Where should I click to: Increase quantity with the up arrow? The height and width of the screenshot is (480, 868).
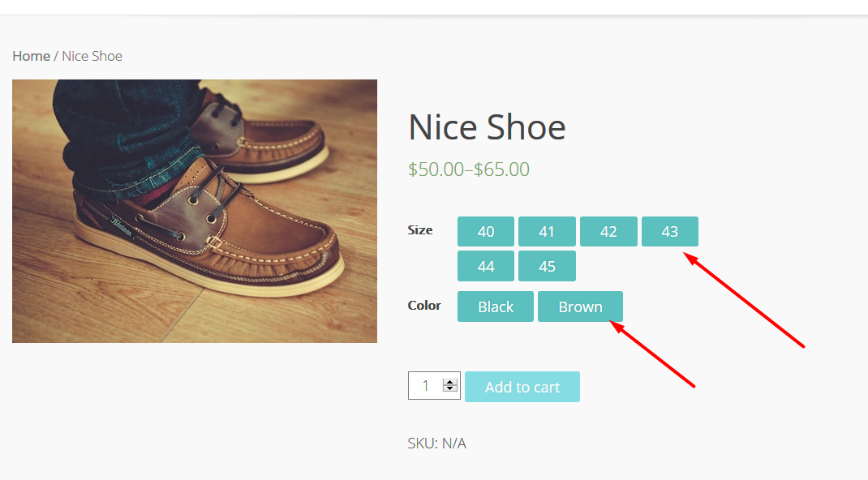click(450, 382)
